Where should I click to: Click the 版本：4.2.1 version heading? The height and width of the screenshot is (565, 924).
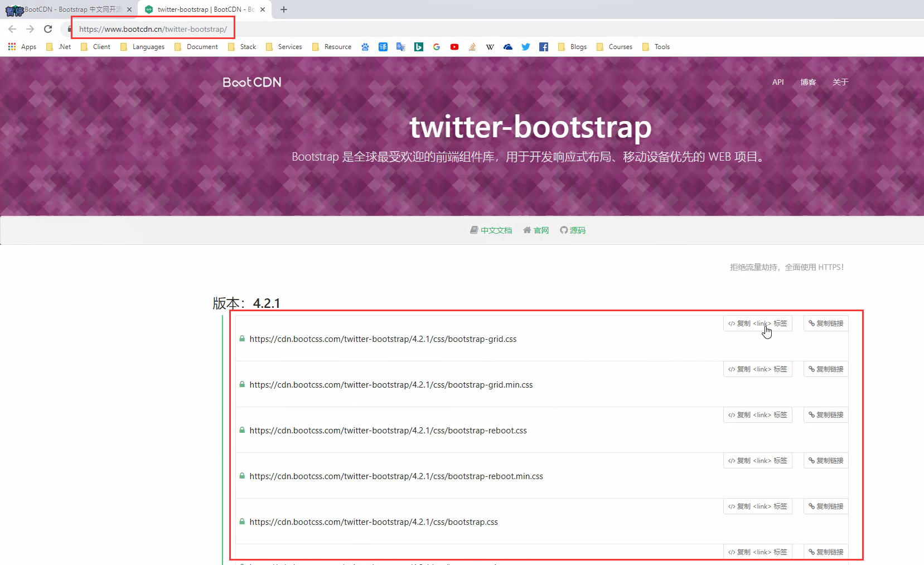(x=246, y=303)
